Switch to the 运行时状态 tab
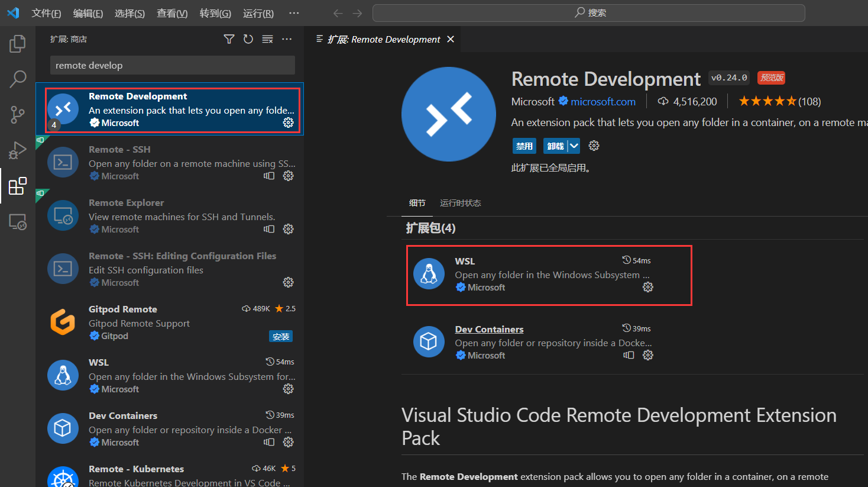 (x=460, y=203)
